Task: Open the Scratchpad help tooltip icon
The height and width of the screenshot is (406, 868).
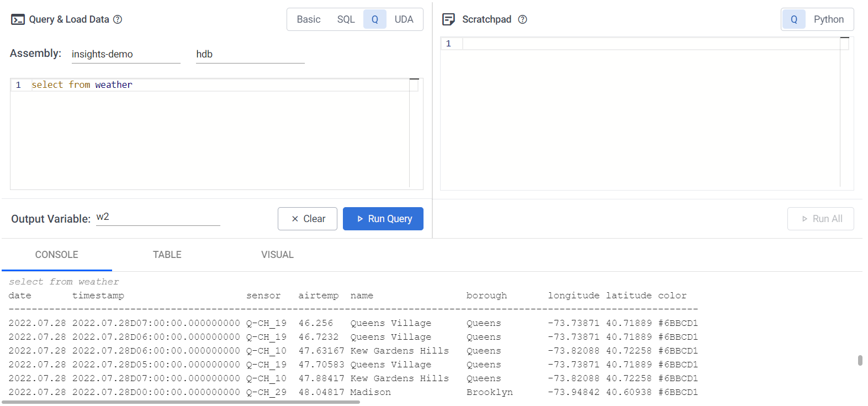Action: pos(522,19)
